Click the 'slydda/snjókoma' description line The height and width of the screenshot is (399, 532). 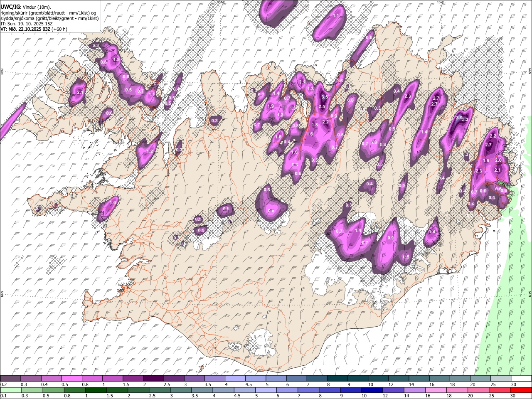(49, 18)
